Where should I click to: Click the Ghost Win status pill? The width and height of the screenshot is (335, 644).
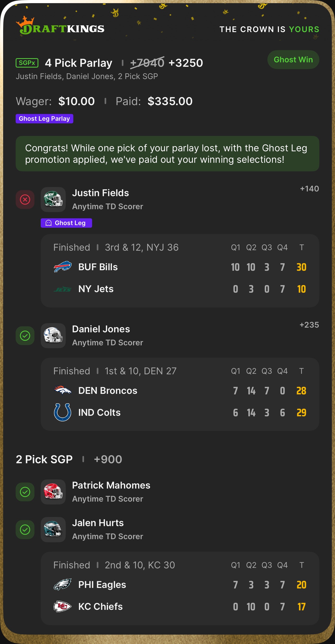(x=293, y=60)
